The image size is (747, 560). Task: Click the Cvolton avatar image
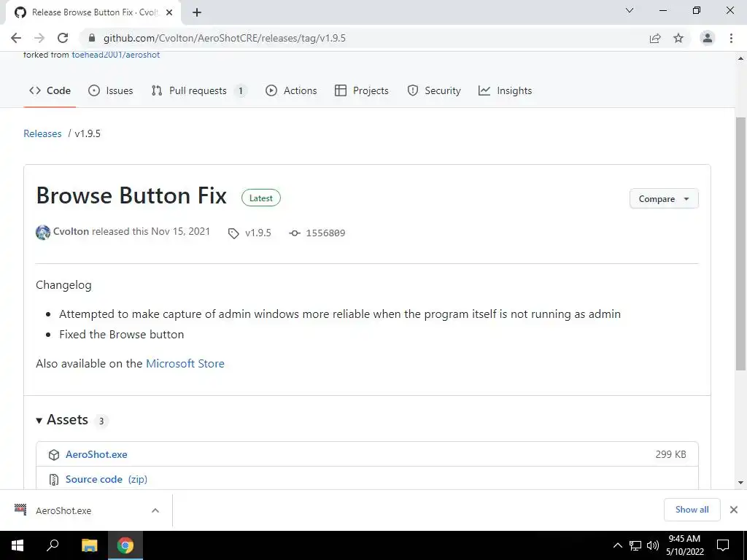pyautogui.click(x=43, y=233)
